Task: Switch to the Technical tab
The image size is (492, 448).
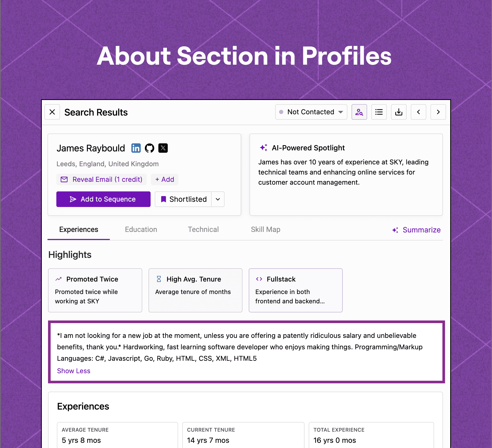Action: coord(203,230)
